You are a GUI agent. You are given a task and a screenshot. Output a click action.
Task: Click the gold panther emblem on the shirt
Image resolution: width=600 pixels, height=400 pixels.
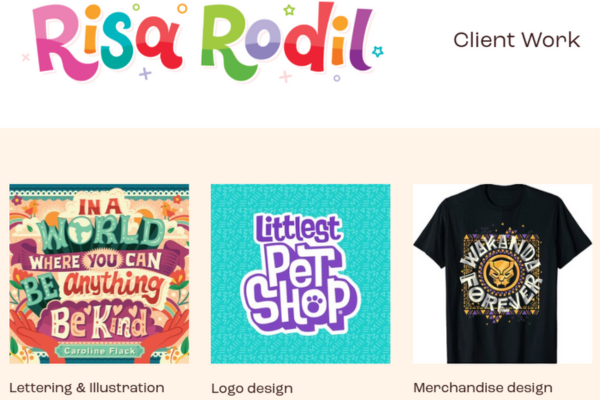[501, 273]
